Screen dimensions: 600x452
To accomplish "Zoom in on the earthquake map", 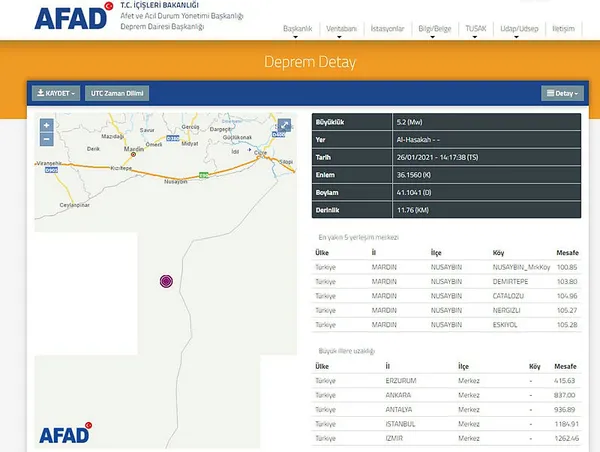I will pyautogui.click(x=46, y=126).
